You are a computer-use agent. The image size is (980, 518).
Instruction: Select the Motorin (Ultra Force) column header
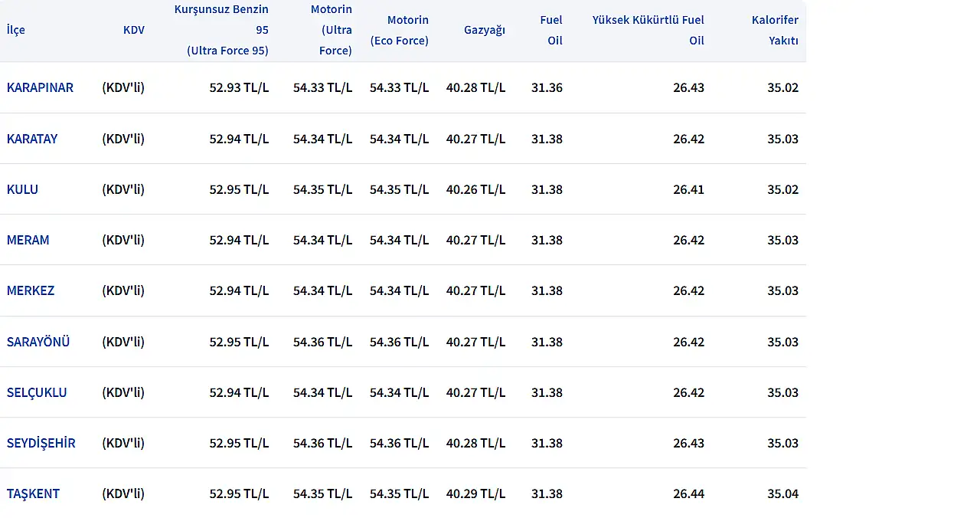coord(332,30)
